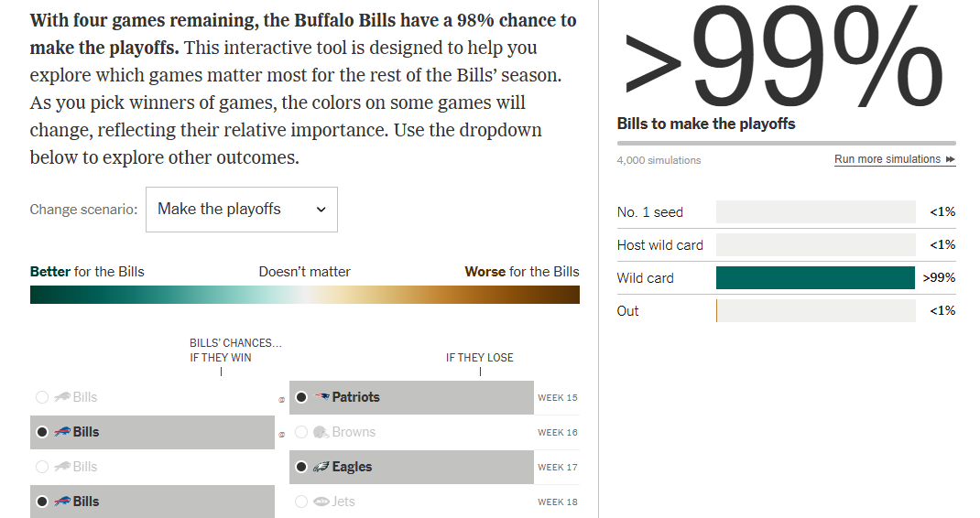Click the dropdown chevron beside Make the playoffs
Screen dimensions: 980x518
point(321,210)
